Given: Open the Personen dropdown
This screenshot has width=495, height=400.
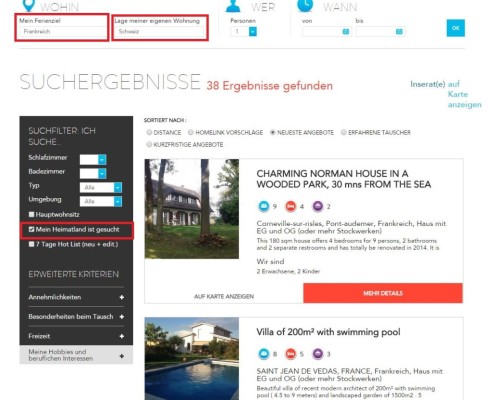Looking at the screenshot, I should [x=244, y=32].
